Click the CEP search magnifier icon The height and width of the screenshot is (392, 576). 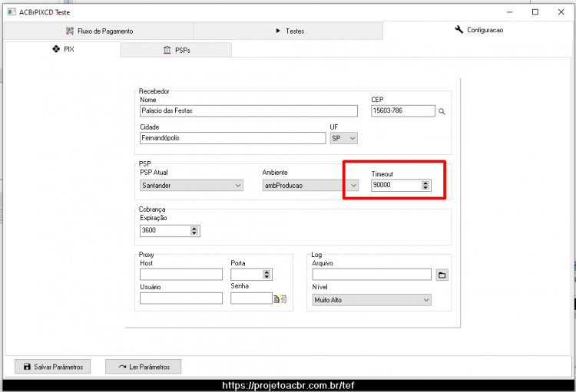[442, 111]
